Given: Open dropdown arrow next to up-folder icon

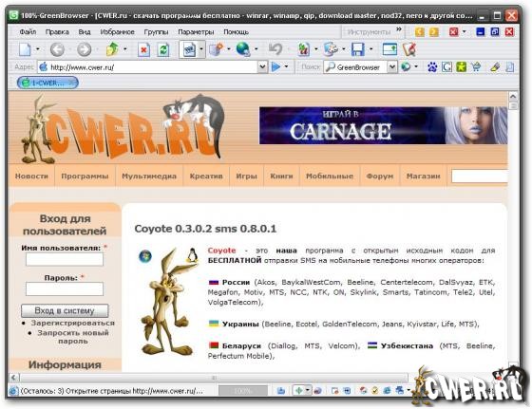Looking at the screenshot, I should tap(124, 49).
